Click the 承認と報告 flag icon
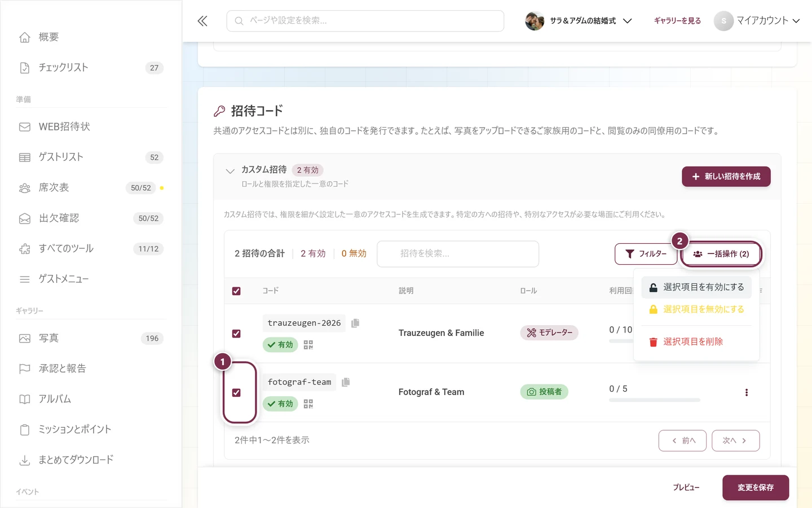Viewport: 812px width, 508px height. [x=25, y=369]
